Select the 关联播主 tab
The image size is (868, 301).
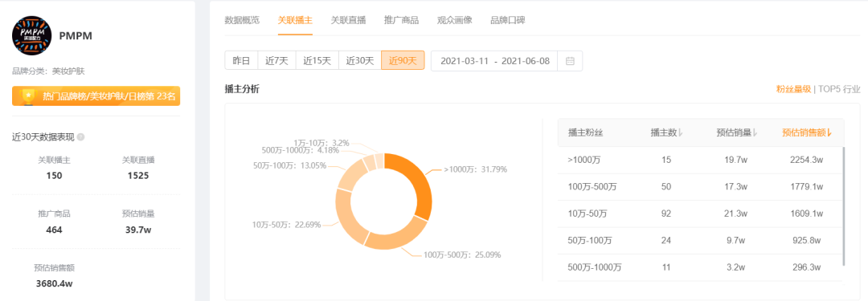click(x=295, y=21)
